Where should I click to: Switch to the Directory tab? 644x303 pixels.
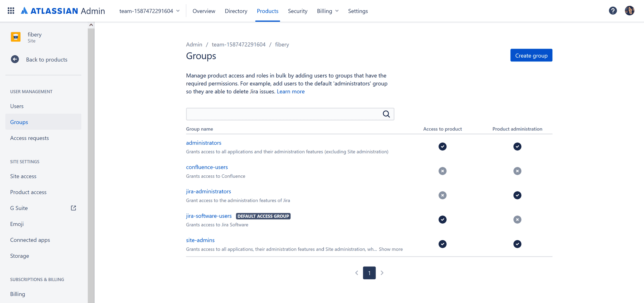click(x=236, y=11)
